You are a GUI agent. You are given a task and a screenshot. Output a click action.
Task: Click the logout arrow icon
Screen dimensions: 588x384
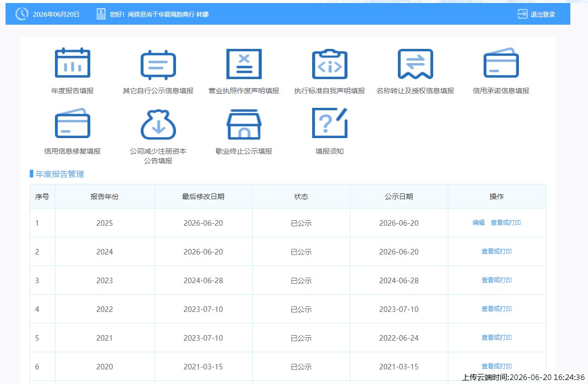pos(522,14)
